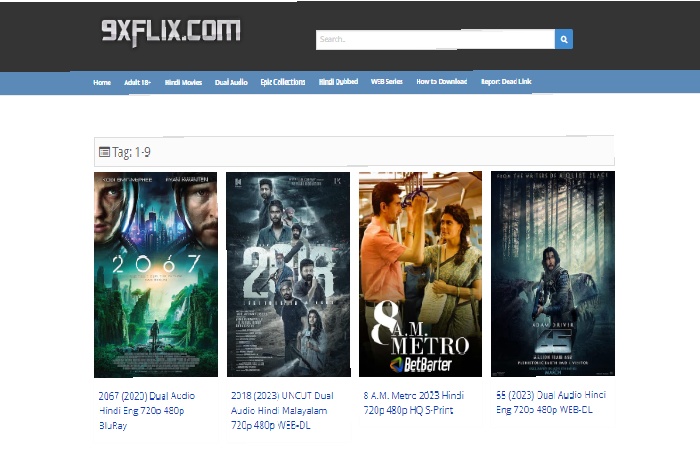Click the Tag: 1-9 heading text
Screen dimensions: 700x450
[x=131, y=152]
